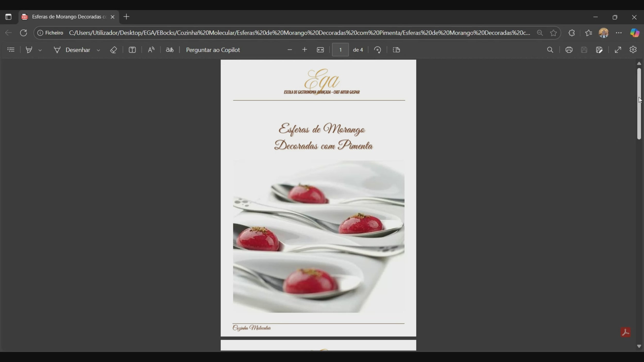Open search in PDF toolbar
This screenshot has height=362, width=644.
pyautogui.click(x=550, y=50)
